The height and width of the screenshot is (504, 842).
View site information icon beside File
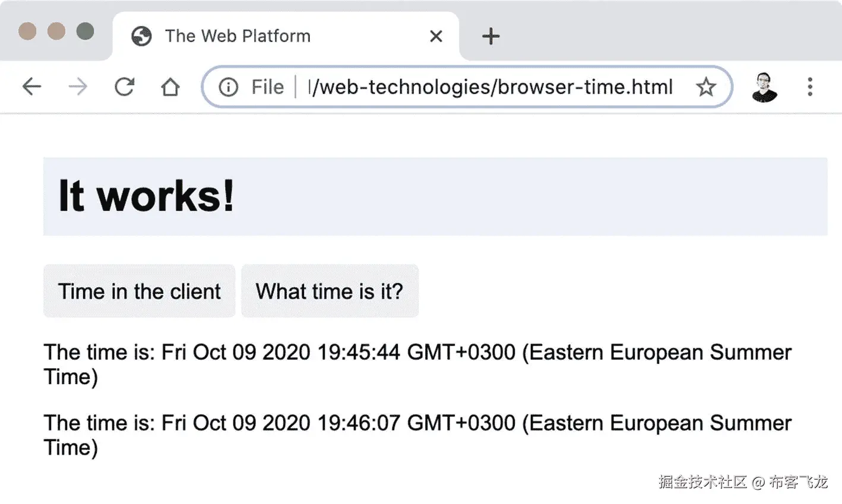[x=229, y=87]
